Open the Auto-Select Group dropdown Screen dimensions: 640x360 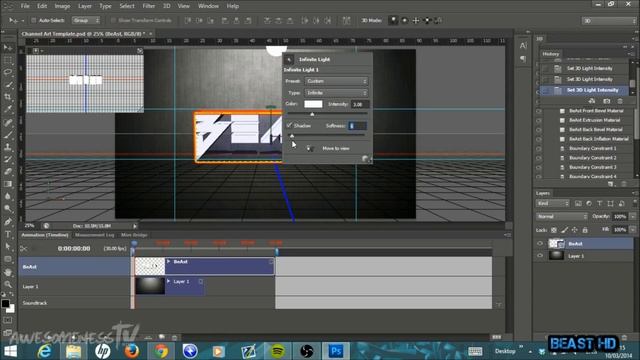[86, 20]
